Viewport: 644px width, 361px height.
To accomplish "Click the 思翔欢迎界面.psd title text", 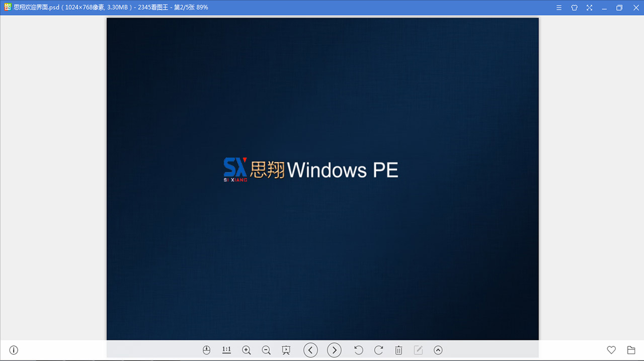I will [x=37, y=8].
